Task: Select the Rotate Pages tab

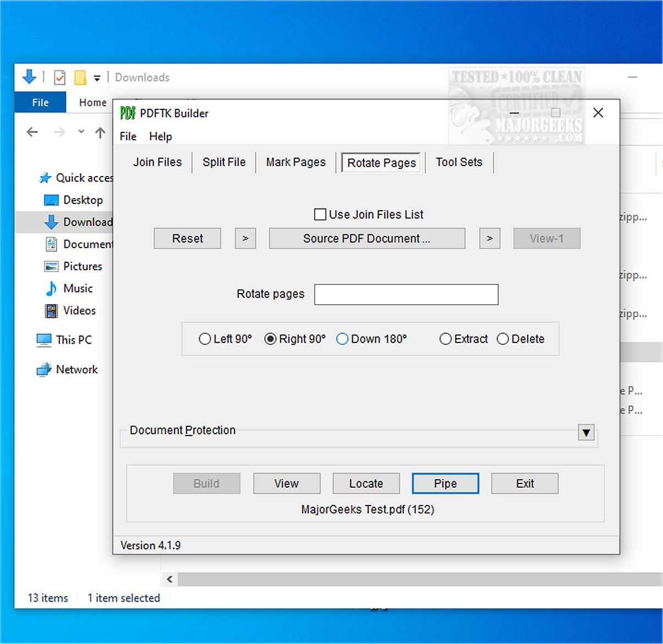Action: click(x=381, y=163)
